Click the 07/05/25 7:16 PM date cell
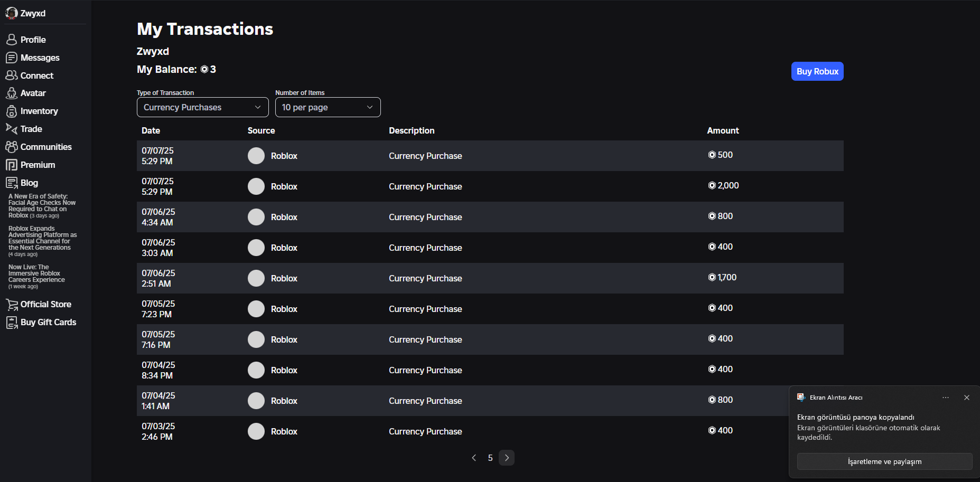 (158, 339)
